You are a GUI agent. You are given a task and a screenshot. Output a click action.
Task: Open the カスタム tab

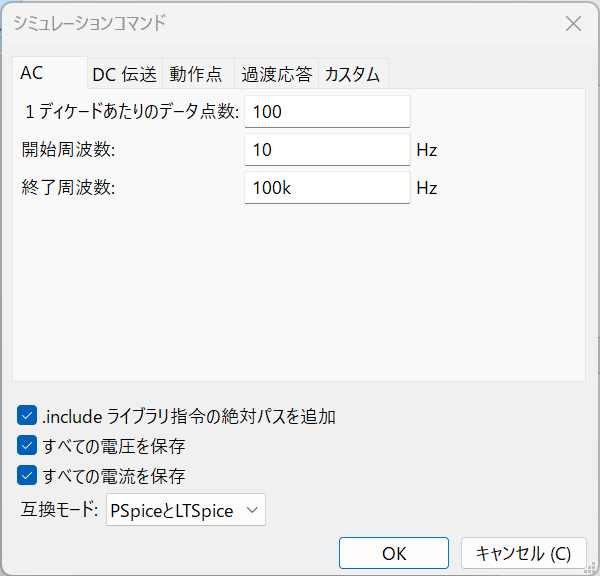(353, 74)
